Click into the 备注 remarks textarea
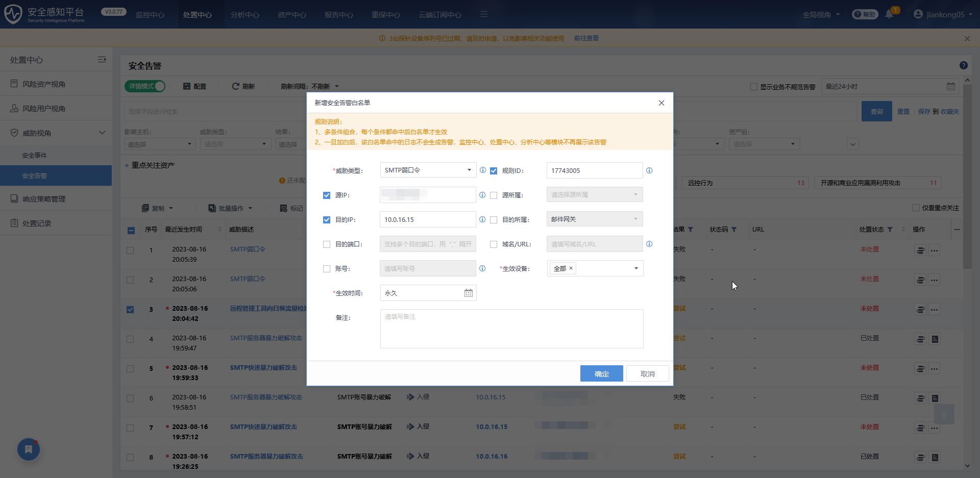The width and height of the screenshot is (980, 478). click(x=512, y=329)
